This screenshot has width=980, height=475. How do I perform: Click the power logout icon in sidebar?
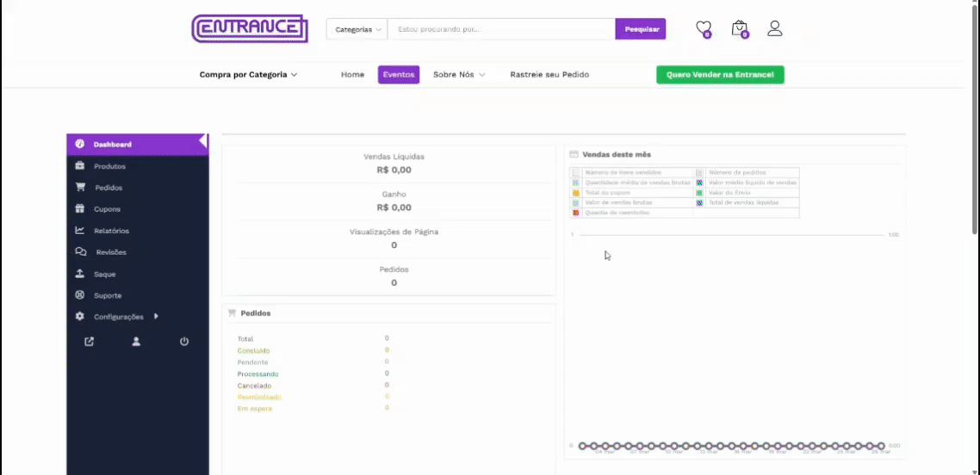184,342
